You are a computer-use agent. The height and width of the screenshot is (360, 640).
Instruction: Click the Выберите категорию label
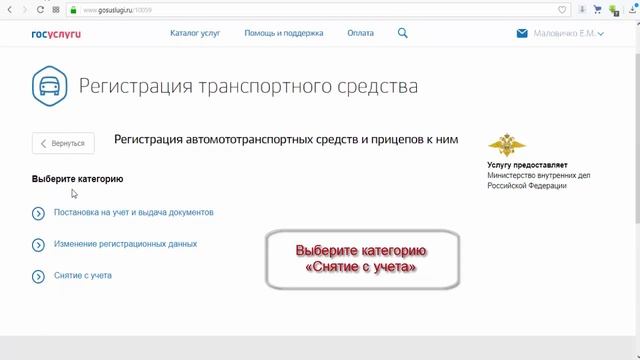pos(78,179)
